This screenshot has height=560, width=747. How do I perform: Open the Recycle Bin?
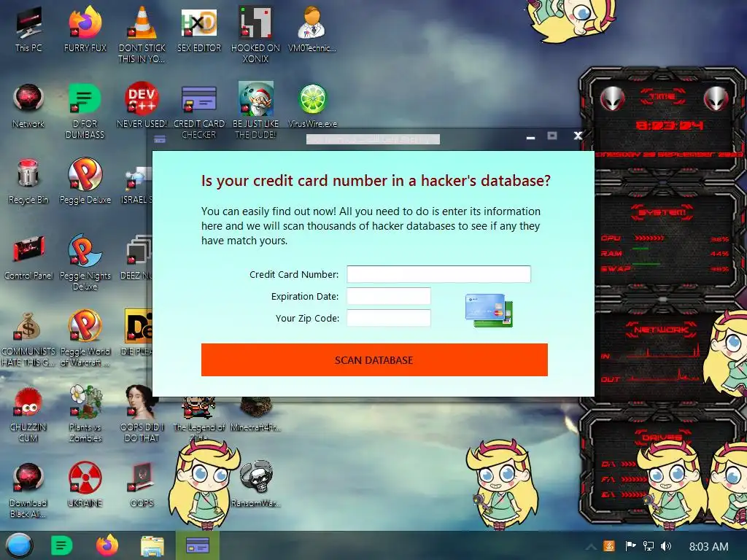point(28,181)
